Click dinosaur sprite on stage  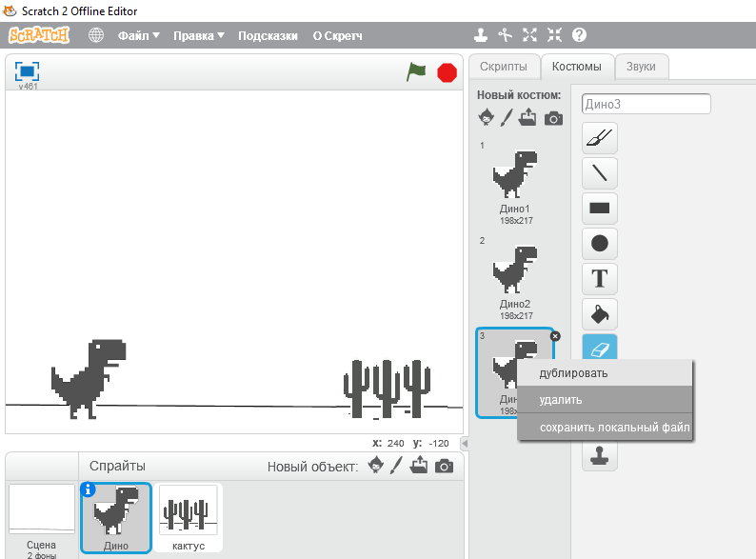pos(89,379)
